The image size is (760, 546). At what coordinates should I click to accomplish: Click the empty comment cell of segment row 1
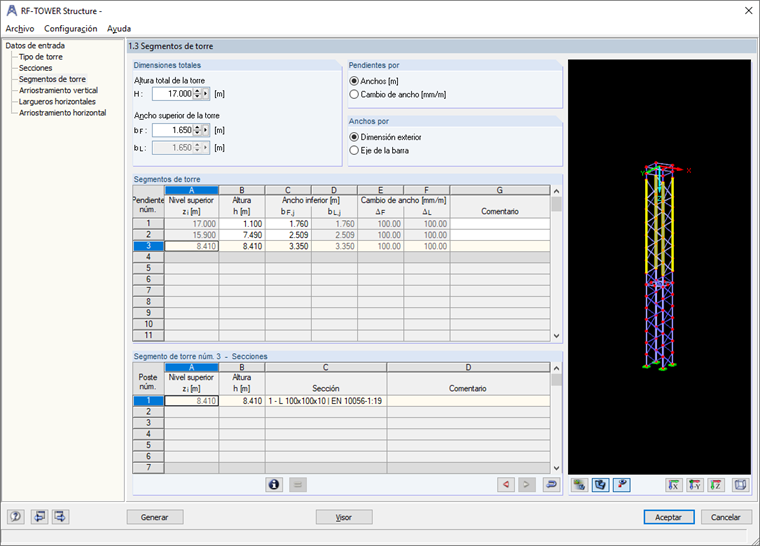coord(500,224)
